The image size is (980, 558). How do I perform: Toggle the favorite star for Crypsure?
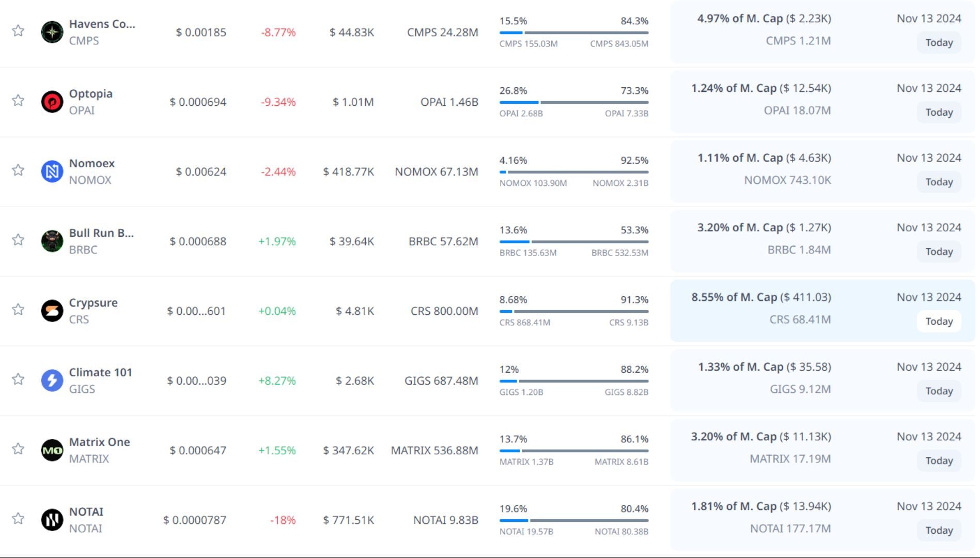[18, 309]
